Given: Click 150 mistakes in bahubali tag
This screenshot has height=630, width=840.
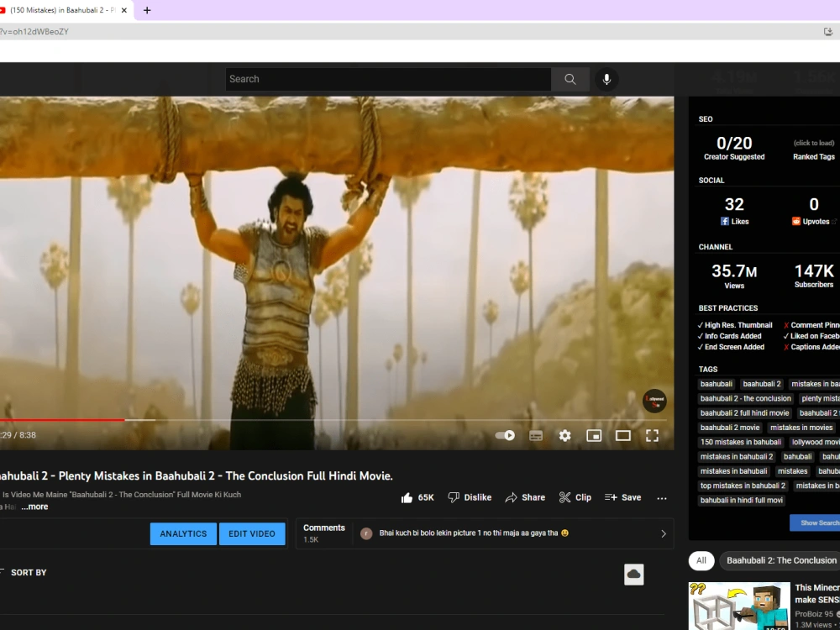Looking at the screenshot, I should tap(741, 442).
